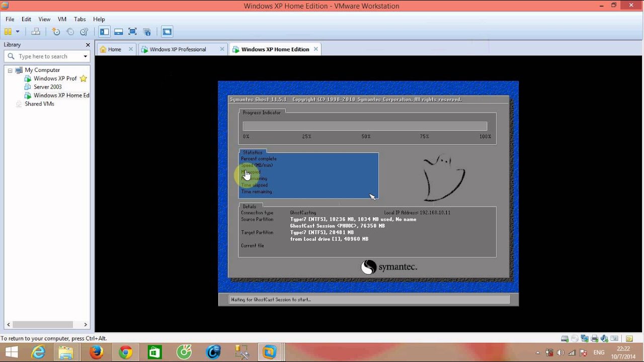Open Firefox from taskbar
This screenshot has width=644, height=362.
tap(96, 352)
